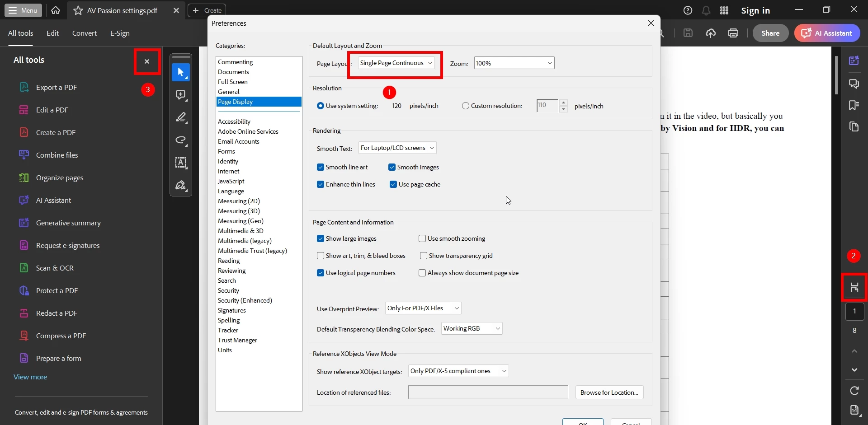Click the Create new tab button

[x=207, y=10]
